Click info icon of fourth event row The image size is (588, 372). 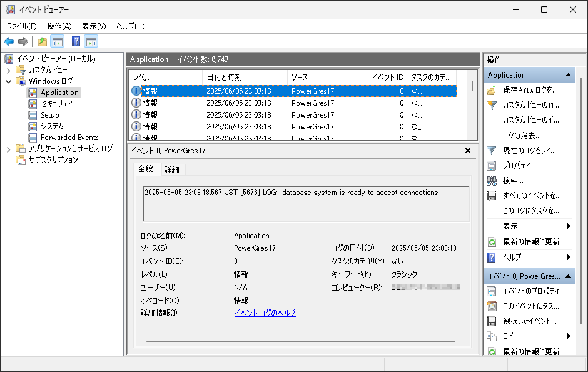click(136, 127)
